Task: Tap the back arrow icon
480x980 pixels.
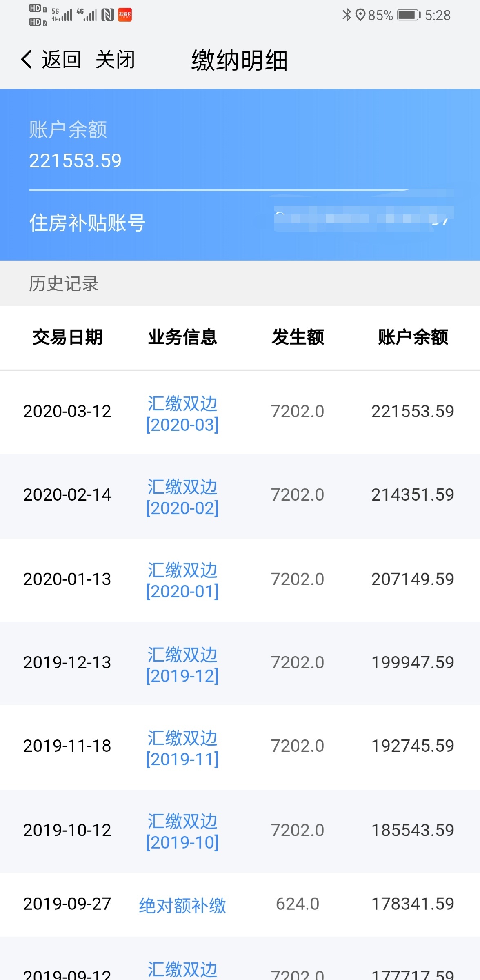Action: pos(27,60)
